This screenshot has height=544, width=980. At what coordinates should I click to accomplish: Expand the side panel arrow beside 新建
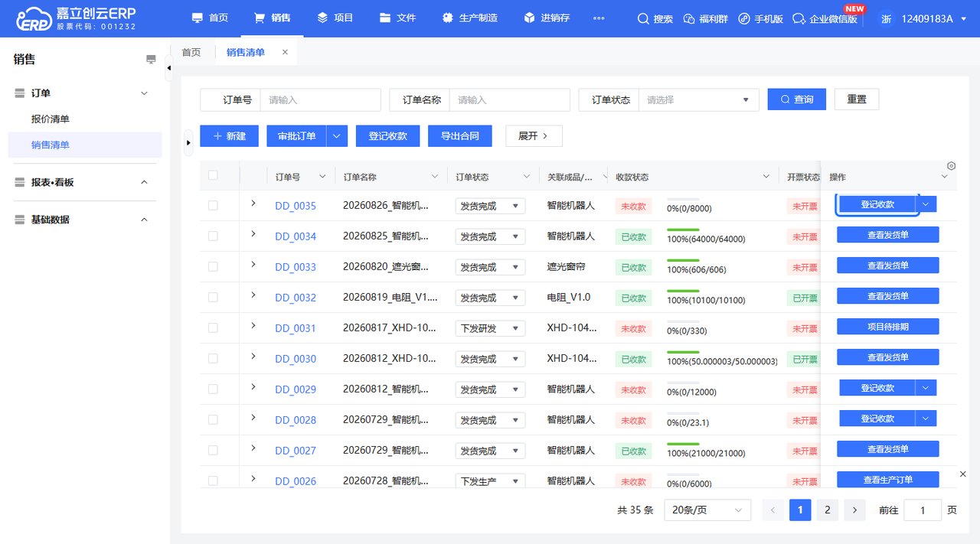[x=189, y=142]
